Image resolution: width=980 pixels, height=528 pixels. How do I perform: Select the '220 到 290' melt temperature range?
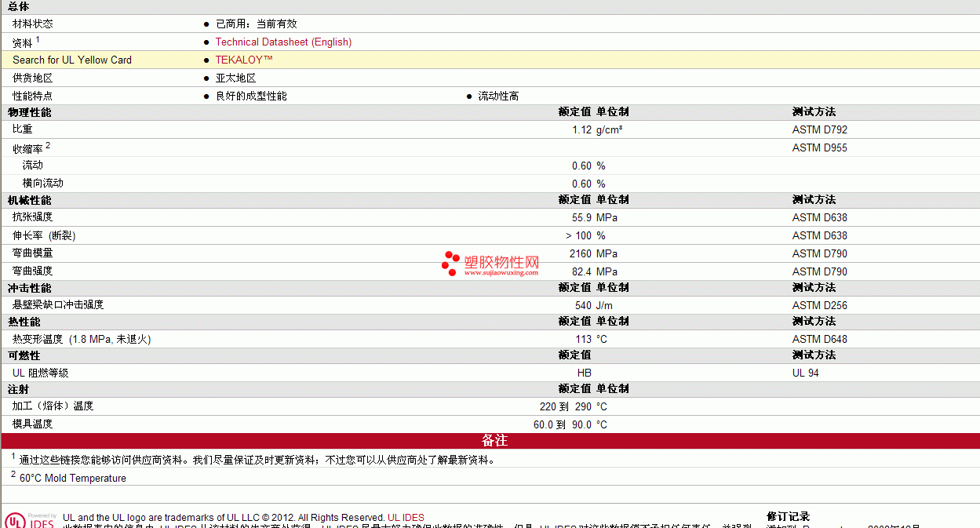click(566, 407)
